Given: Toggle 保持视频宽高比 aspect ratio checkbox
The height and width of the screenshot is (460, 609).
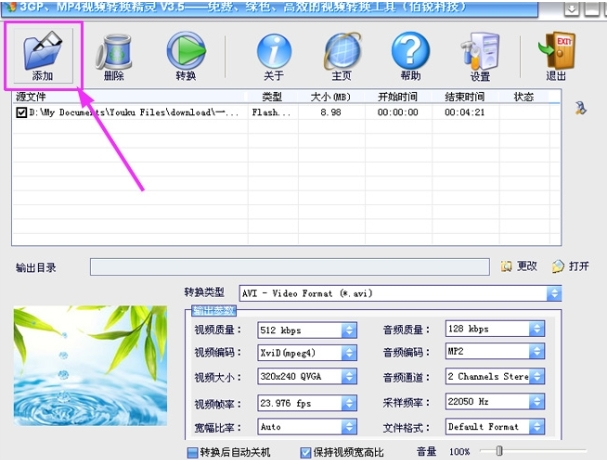Looking at the screenshot, I should pos(306,452).
